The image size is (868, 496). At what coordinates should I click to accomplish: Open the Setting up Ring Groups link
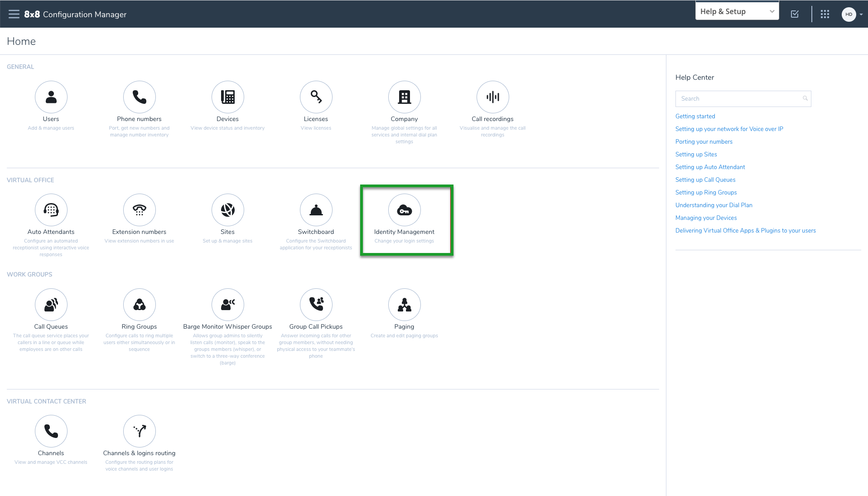[706, 193]
